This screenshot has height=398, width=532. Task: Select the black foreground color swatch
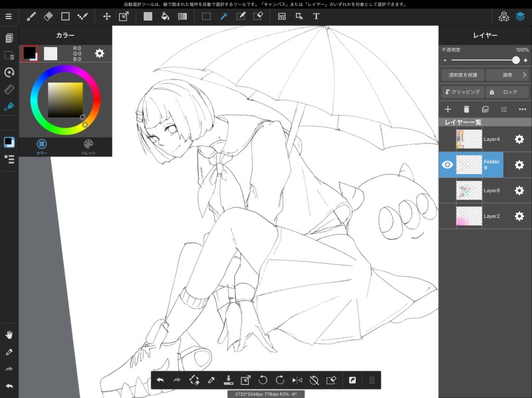pos(29,53)
